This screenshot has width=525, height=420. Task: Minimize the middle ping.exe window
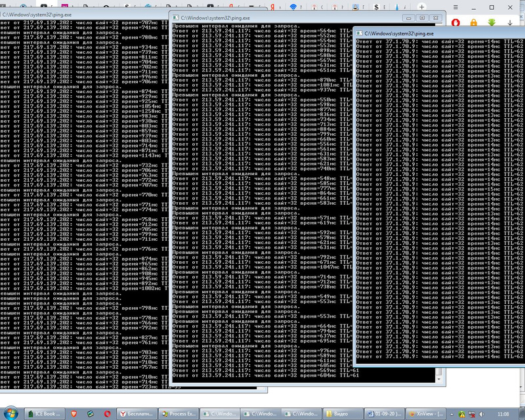pos(408,18)
